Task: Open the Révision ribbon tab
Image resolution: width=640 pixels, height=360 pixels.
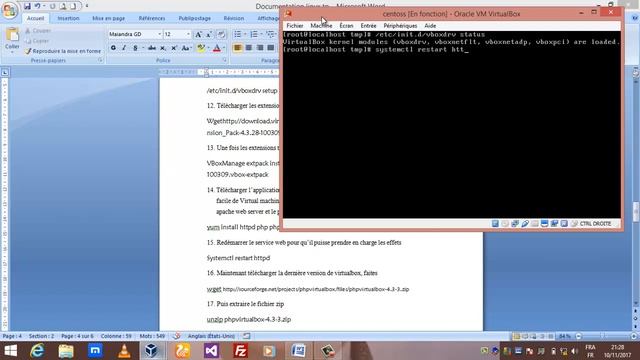Action: pos(233,18)
